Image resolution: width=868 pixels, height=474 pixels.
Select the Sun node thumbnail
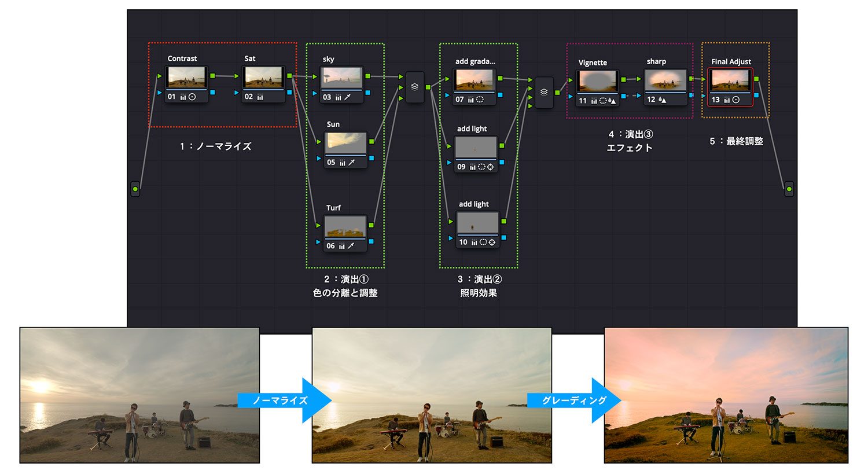[347, 143]
